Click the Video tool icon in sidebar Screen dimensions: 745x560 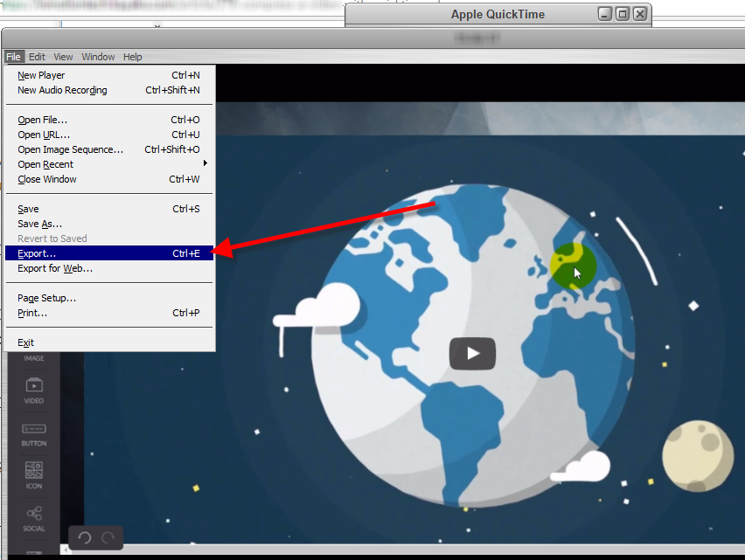pyautogui.click(x=34, y=389)
